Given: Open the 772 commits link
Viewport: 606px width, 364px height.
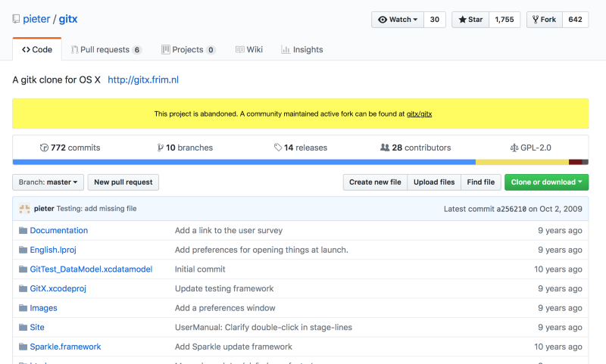Looking at the screenshot, I should 70,148.
